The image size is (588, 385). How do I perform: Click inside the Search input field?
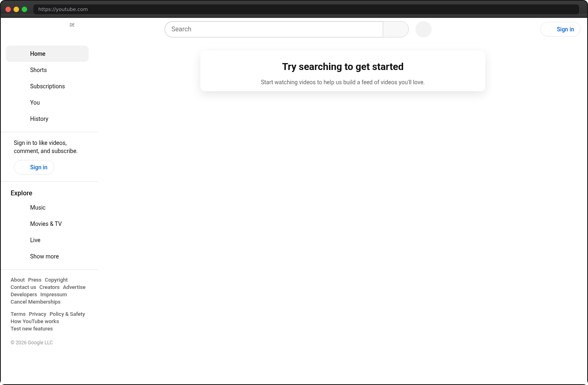(x=273, y=29)
